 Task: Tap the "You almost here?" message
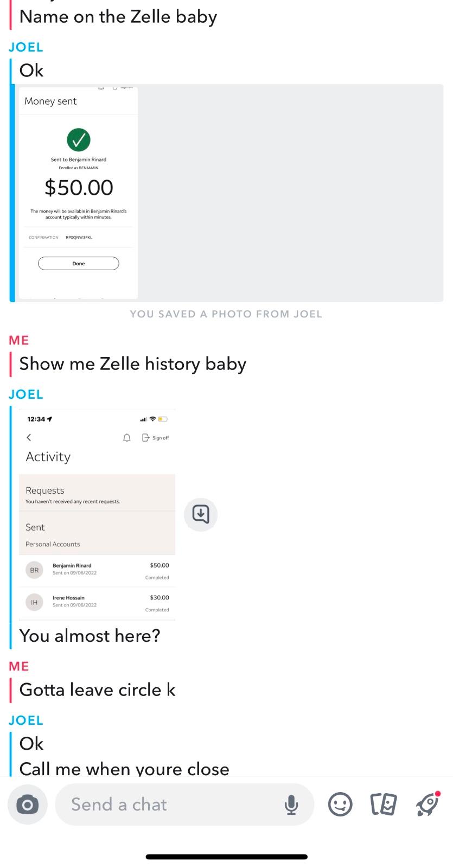[90, 636]
